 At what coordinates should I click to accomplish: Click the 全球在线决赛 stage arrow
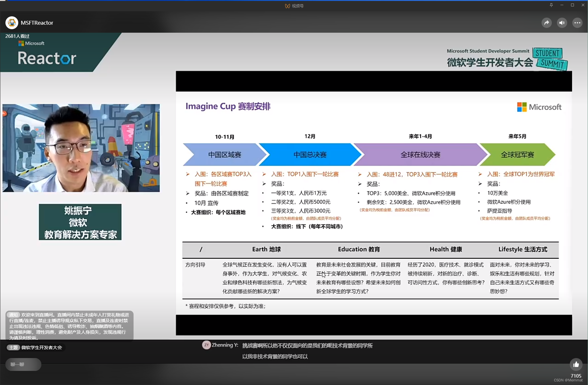420,155
